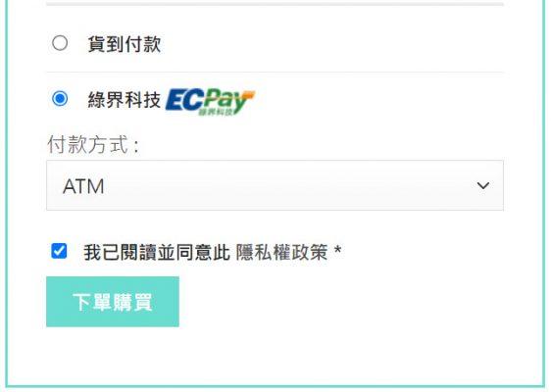
Task: Click the 貨到付款 label text
Action: point(125,44)
